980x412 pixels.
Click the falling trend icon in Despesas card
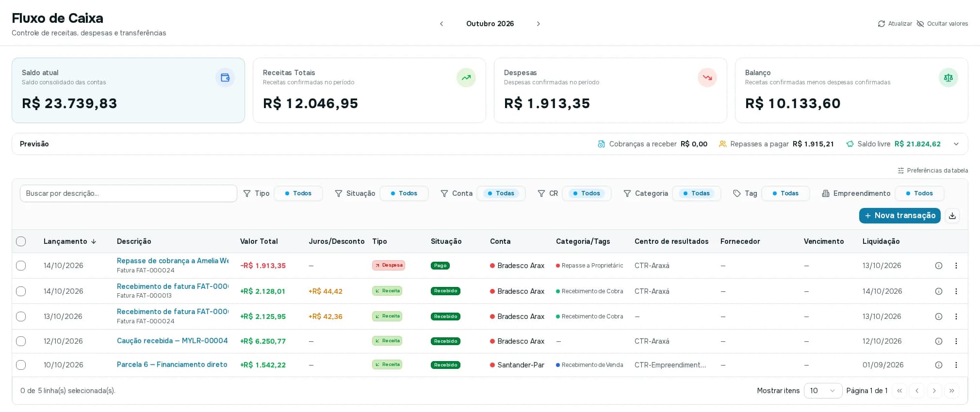pyautogui.click(x=707, y=78)
